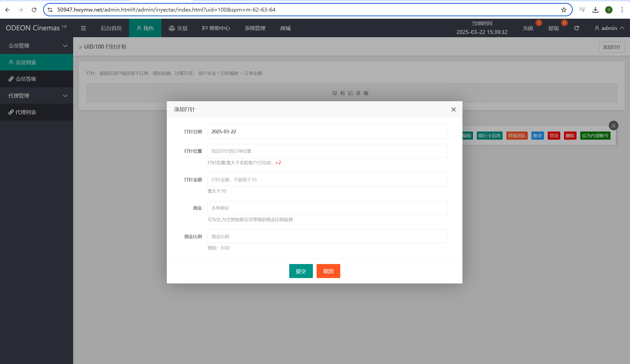Open browser downloads icon
Screen dimensions: 630x364
coord(595,10)
